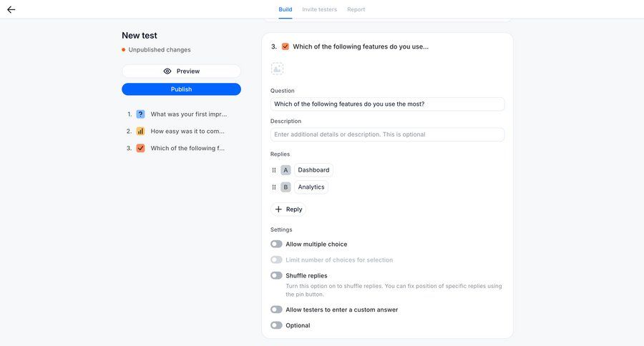
Task: Turn on Shuffle replies toggle
Action: pyautogui.click(x=276, y=276)
